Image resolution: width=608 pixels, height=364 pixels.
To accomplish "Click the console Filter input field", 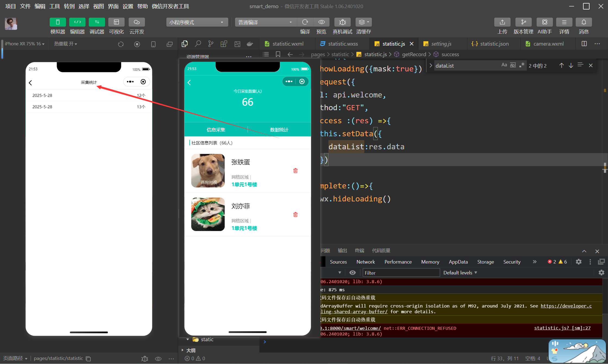I will tap(401, 273).
